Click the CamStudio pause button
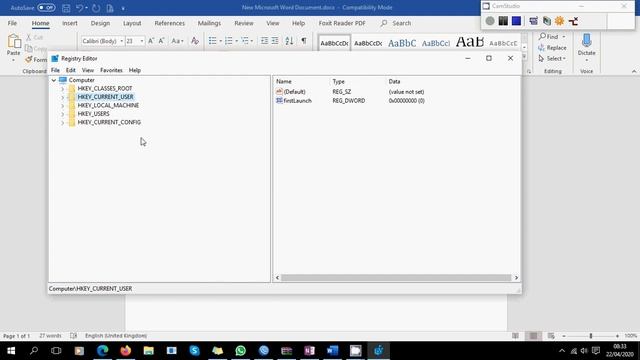The width and height of the screenshot is (640, 360). (x=503, y=21)
